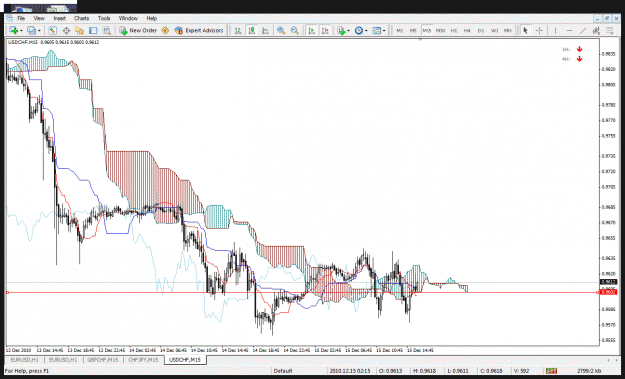
Task: Switch to the GBPCHF,M15 chart tab
Action: point(102,359)
